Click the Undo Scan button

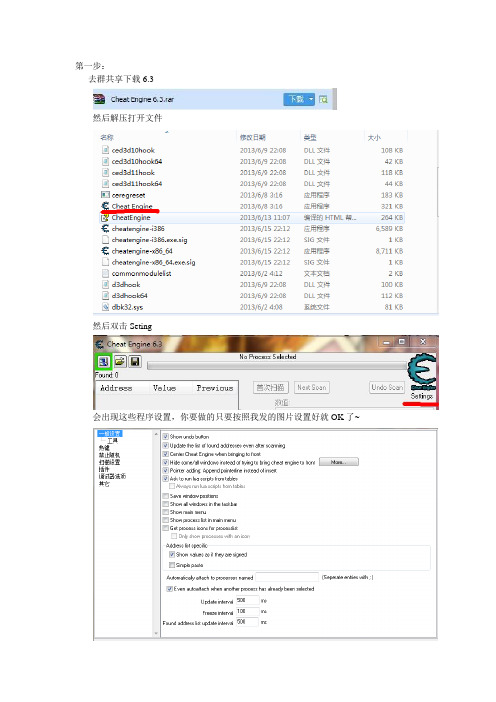coord(387,387)
